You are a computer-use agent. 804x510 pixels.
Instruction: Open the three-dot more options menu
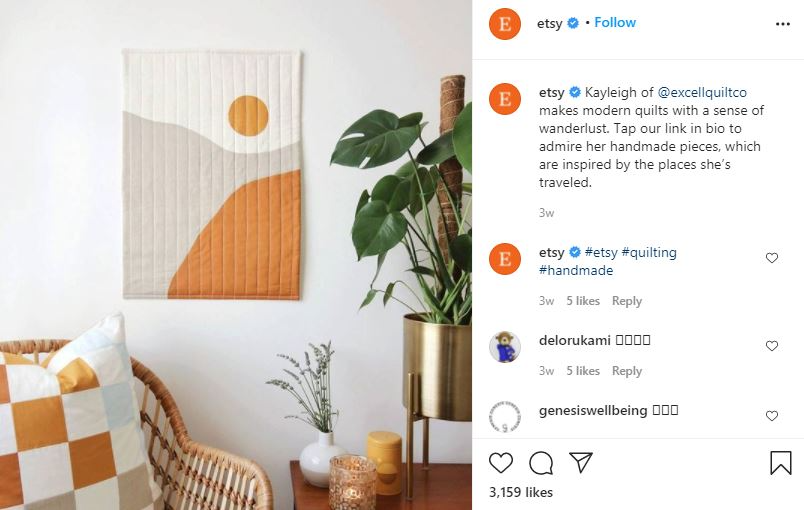click(x=782, y=24)
